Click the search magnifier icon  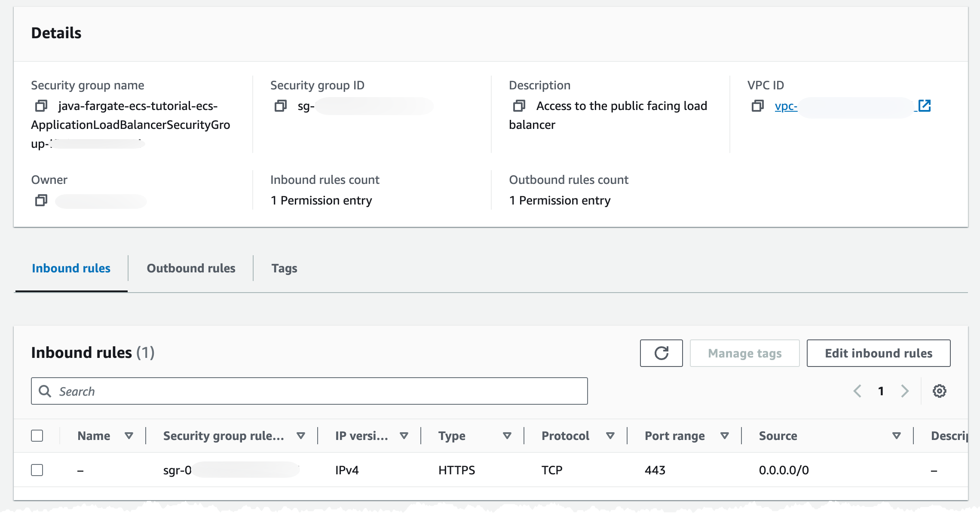45,391
